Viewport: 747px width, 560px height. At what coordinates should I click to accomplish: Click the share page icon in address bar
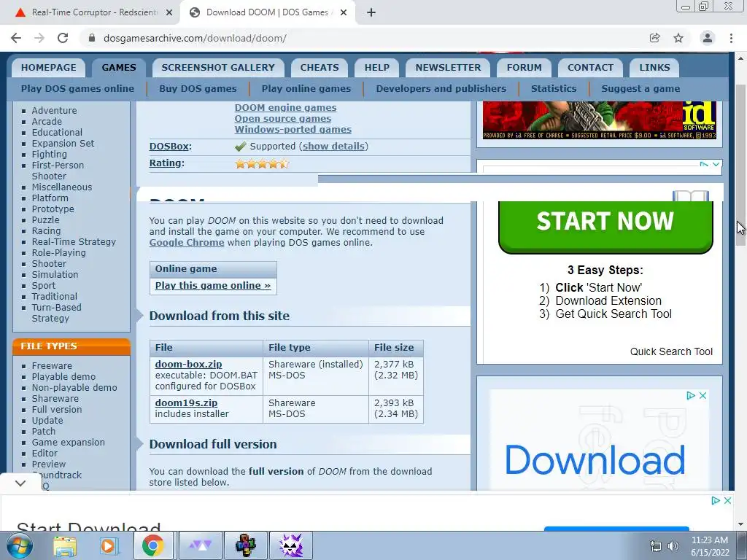[654, 38]
